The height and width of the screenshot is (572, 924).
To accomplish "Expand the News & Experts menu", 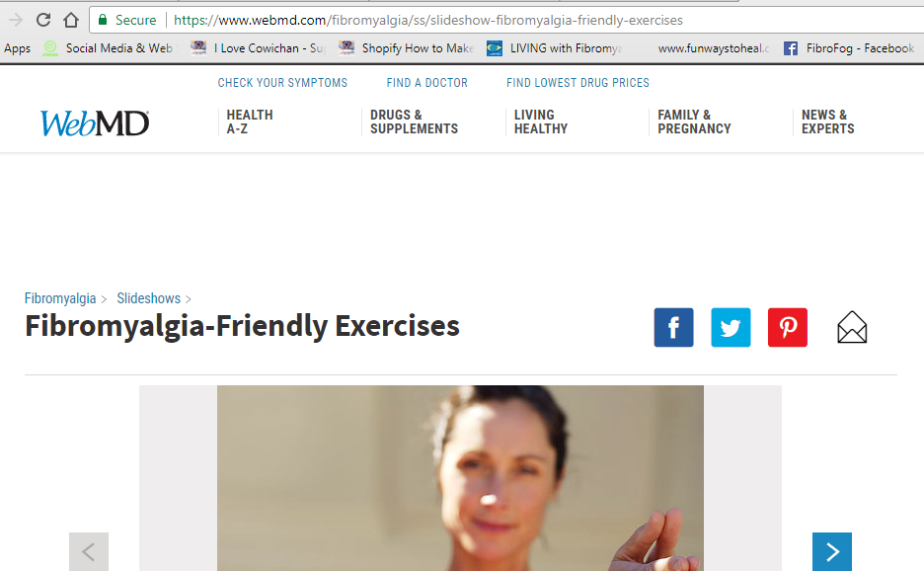I will (x=828, y=123).
